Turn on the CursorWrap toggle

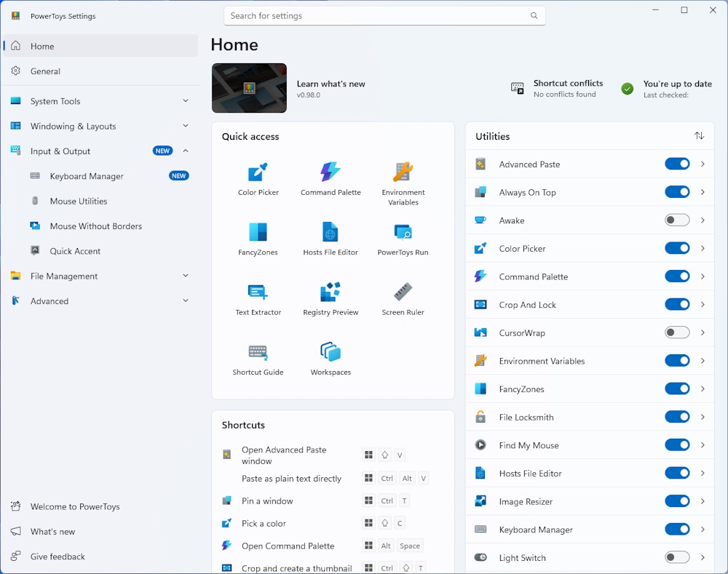[x=676, y=332]
